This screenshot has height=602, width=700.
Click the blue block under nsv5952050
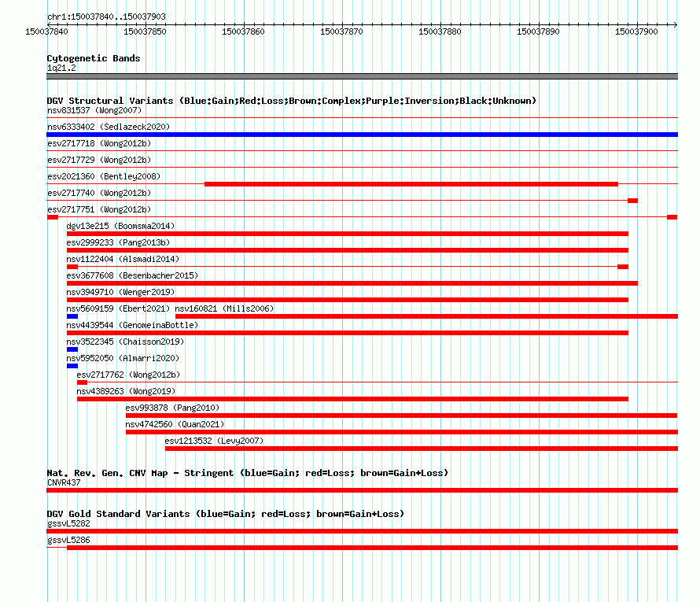(72, 366)
